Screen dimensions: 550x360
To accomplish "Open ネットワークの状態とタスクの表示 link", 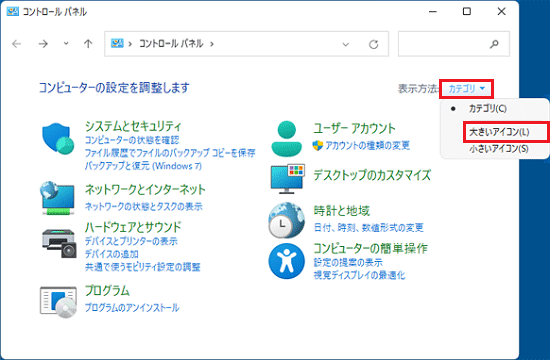I will coord(143,206).
